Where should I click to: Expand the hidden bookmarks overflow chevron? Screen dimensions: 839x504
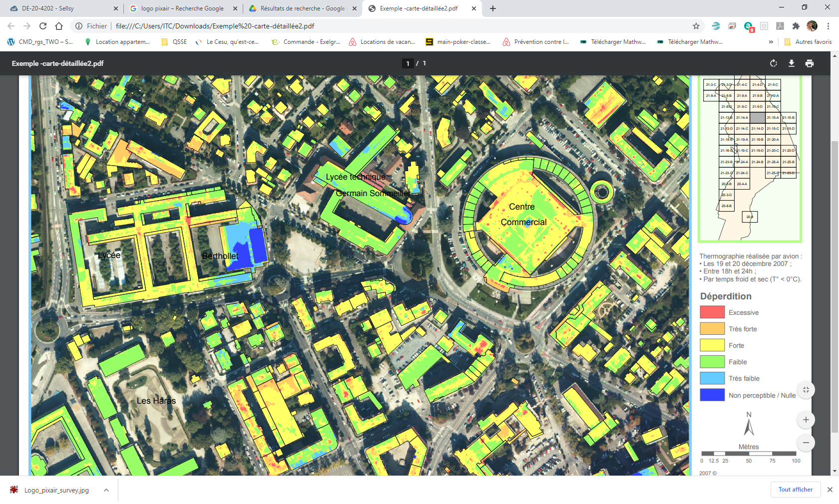(771, 42)
